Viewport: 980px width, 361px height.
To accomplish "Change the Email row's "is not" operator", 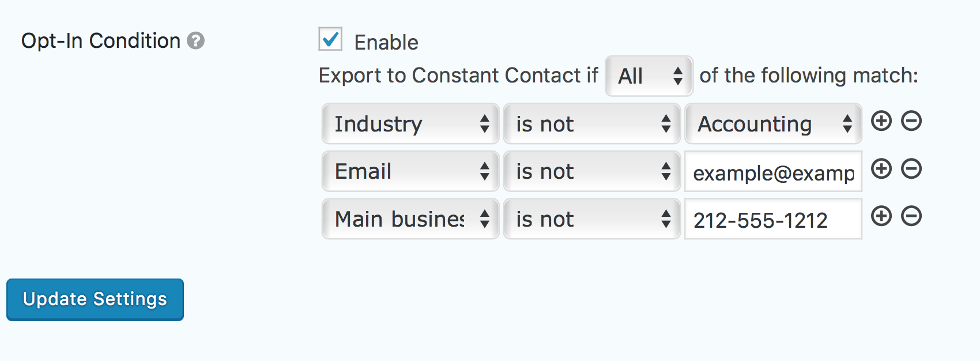I will (592, 171).
